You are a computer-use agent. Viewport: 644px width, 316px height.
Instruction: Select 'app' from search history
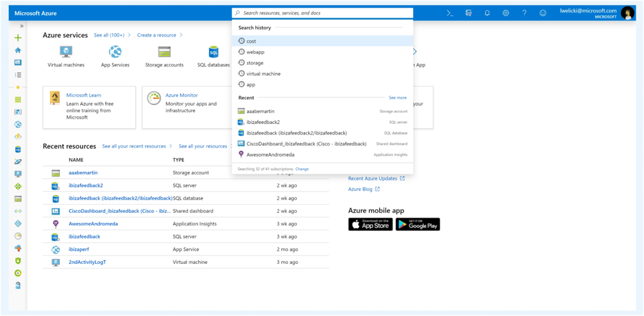click(323, 84)
